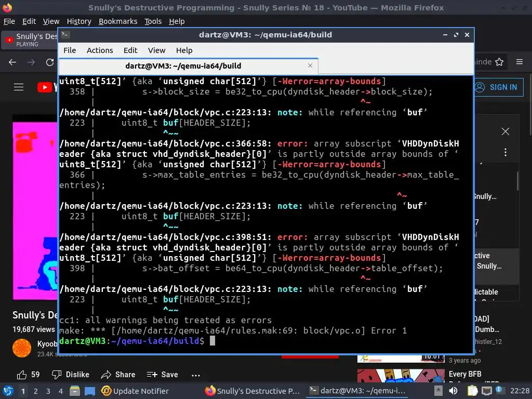532x399 pixels.
Task: Open Firefox Edit menu
Action: point(29,21)
